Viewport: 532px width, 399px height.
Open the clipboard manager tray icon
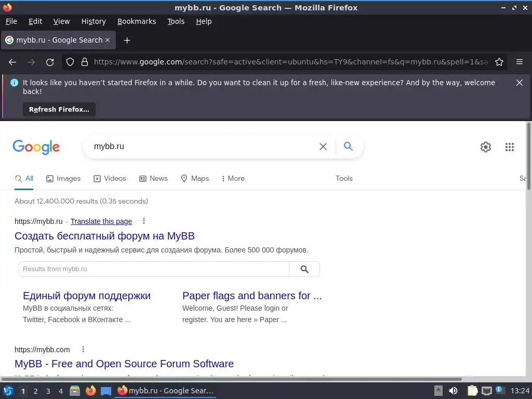[x=472, y=391]
